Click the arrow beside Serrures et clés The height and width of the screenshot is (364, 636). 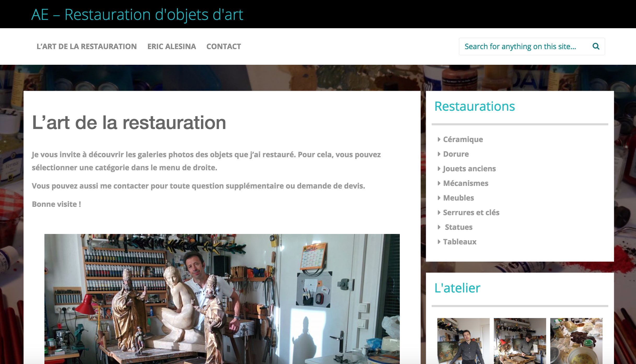(x=439, y=213)
